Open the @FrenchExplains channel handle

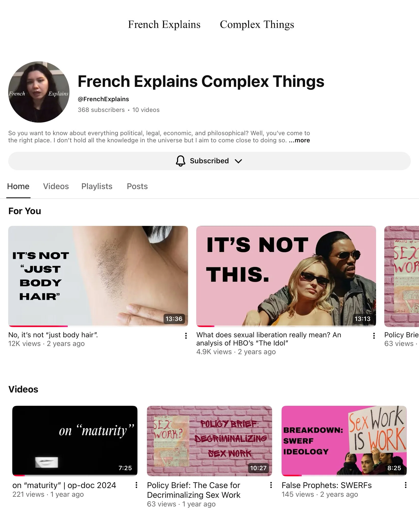click(103, 99)
